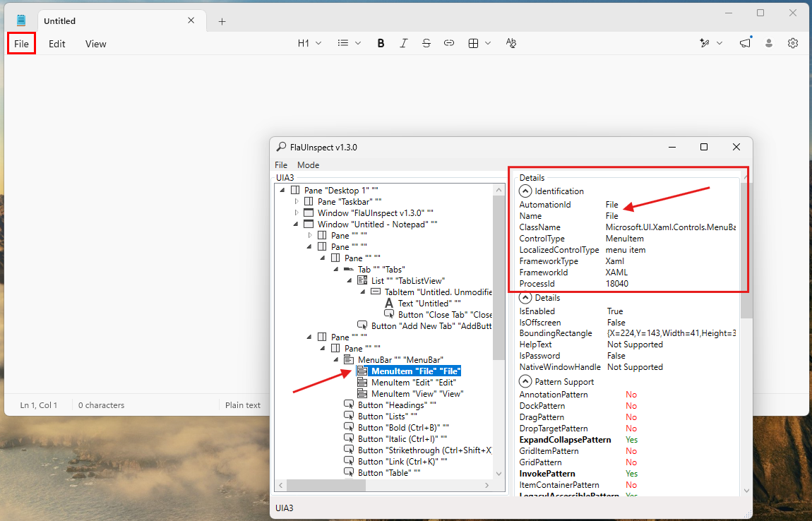Click the Window "Untitled - Notepad" tree icon
This screenshot has width=812, height=521.
pos(309,224)
